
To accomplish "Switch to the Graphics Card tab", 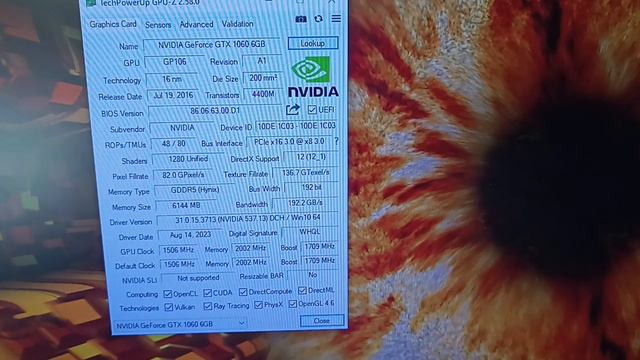I will click(113, 24).
